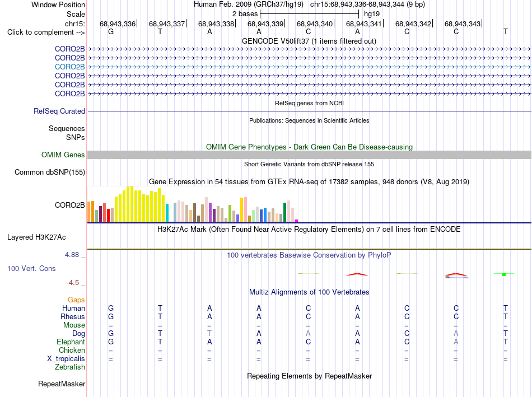Click the dark green GTEx expression bar
The width and height of the screenshot is (532, 397).
click(x=284, y=212)
